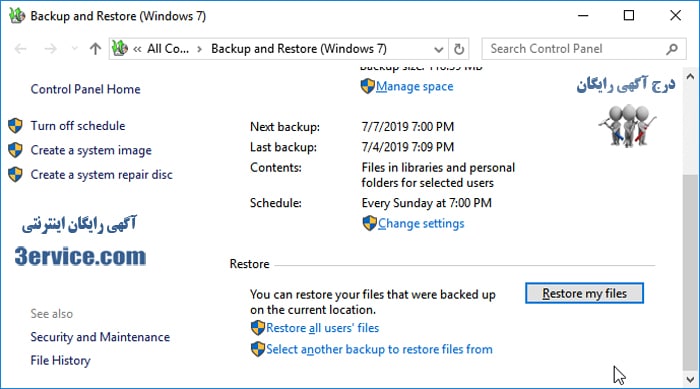Open Create a system repair disc
This screenshot has height=389, width=700.
[x=101, y=175]
